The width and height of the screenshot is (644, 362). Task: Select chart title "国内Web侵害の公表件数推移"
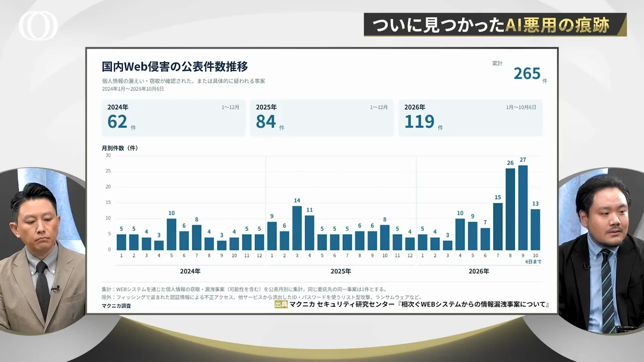coord(175,67)
